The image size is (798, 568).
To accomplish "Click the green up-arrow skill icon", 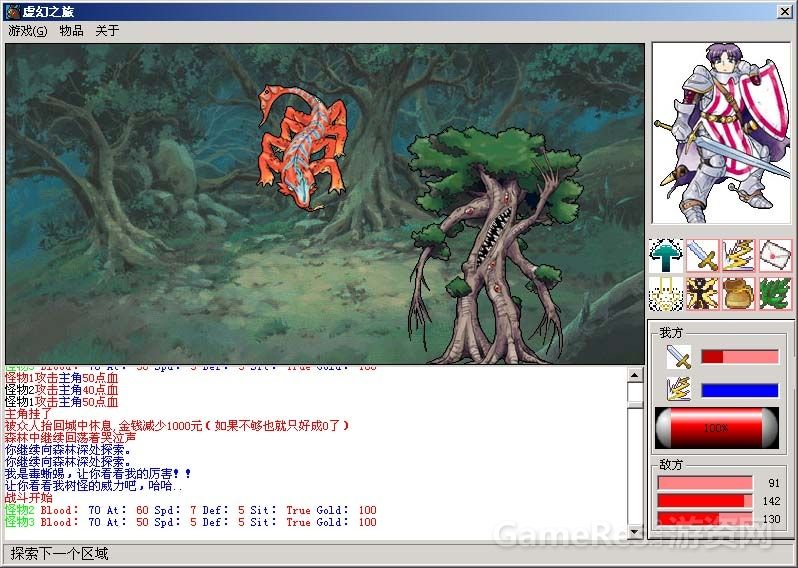I will 666,256.
